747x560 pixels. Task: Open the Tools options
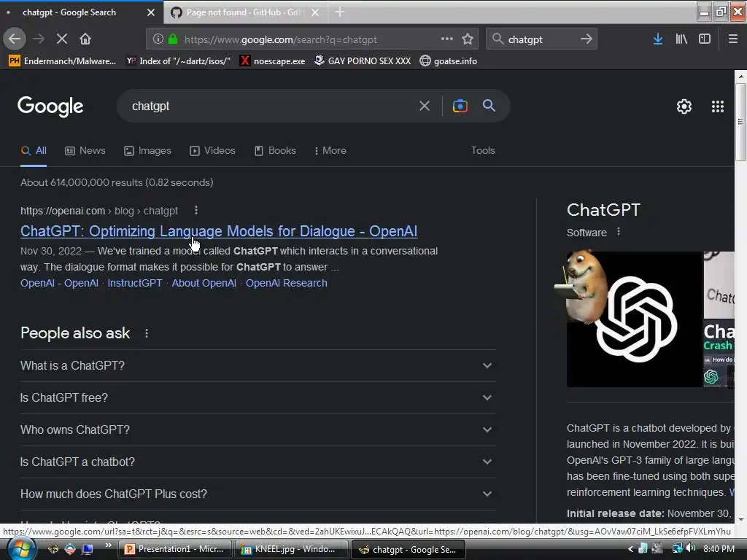click(x=483, y=150)
